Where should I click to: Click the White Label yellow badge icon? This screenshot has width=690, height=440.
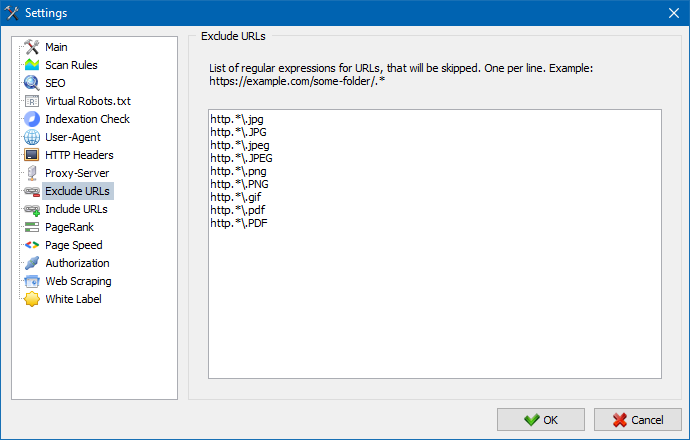point(32,299)
